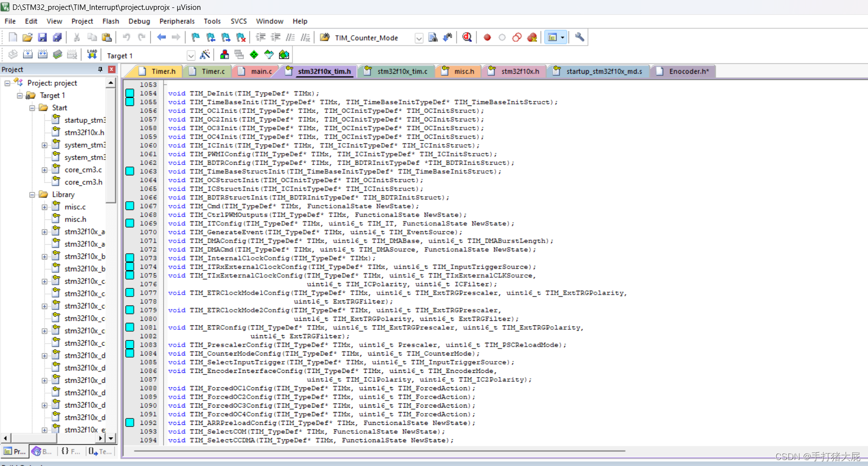Clear all bookmarks with red-X flag icon
The image size is (868, 466).
tap(241, 37)
